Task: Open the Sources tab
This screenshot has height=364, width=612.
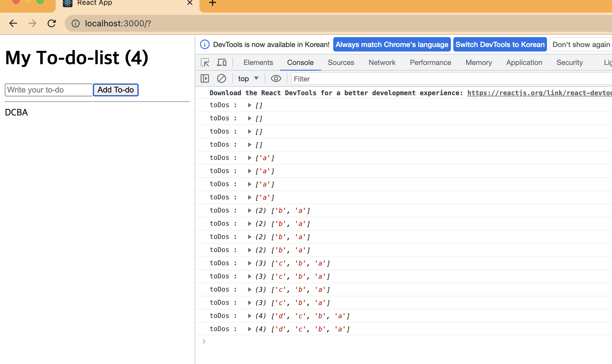Action: pos(341,62)
